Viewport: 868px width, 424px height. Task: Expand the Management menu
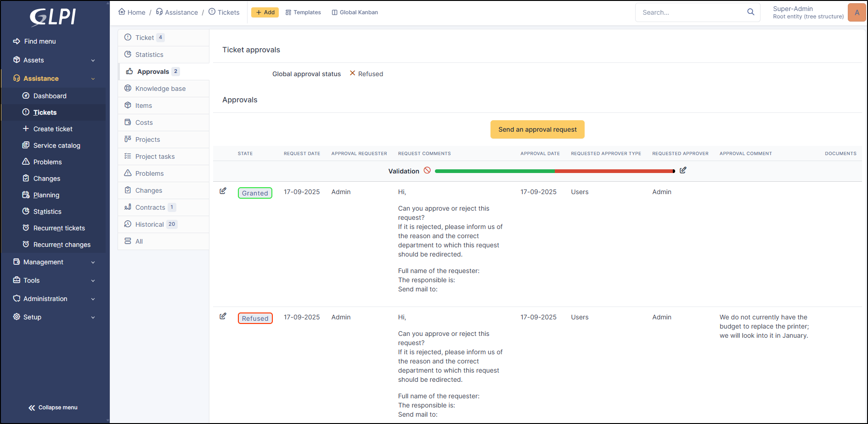pyautogui.click(x=54, y=262)
